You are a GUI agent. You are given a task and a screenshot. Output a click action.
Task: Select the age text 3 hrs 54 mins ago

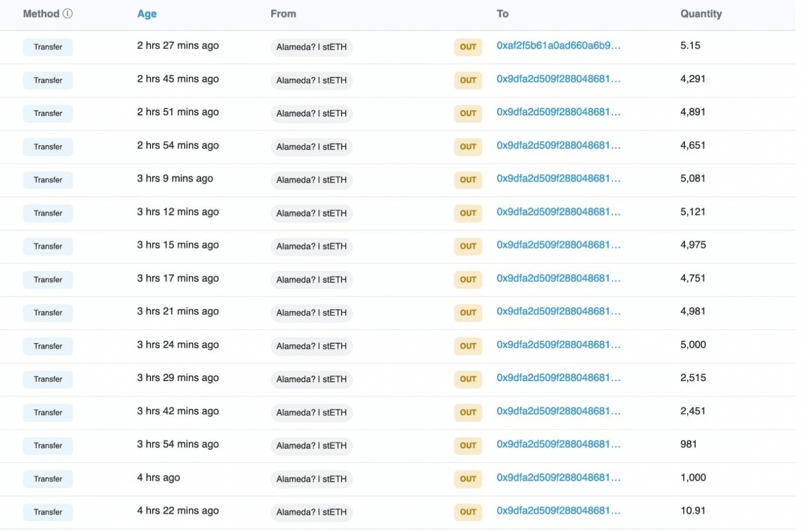coord(178,444)
